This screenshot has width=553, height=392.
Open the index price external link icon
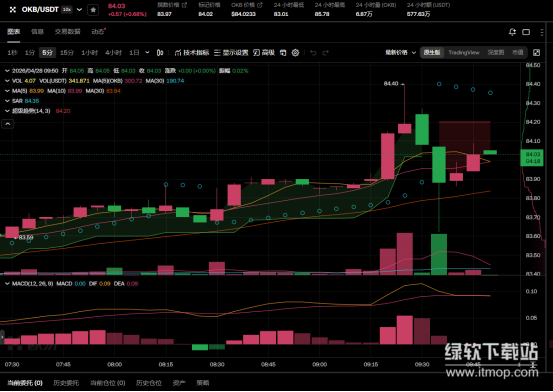184,5
